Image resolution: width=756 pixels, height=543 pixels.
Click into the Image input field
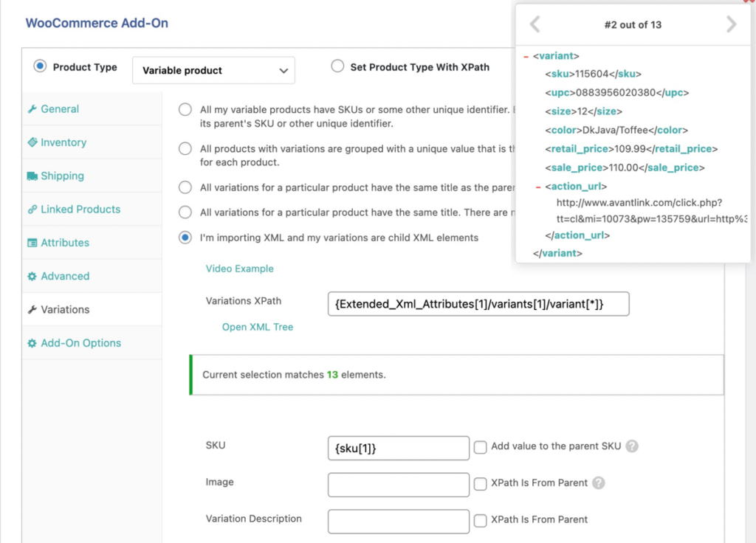point(398,485)
